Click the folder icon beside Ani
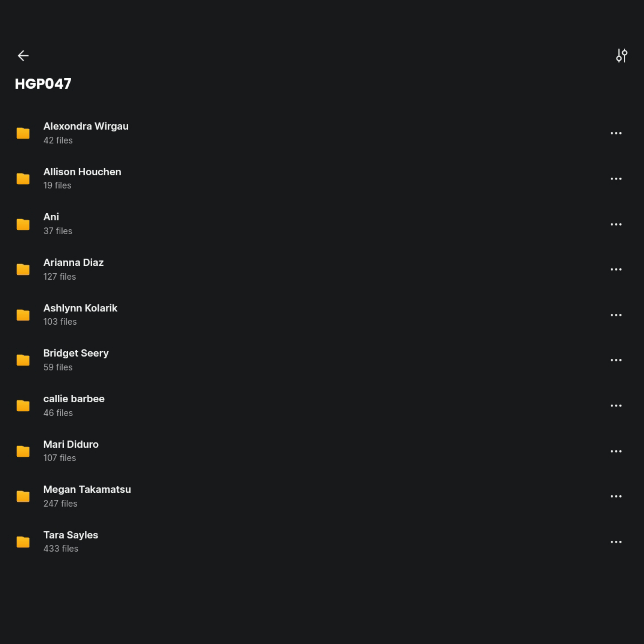The height and width of the screenshot is (644, 644). click(23, 224)
